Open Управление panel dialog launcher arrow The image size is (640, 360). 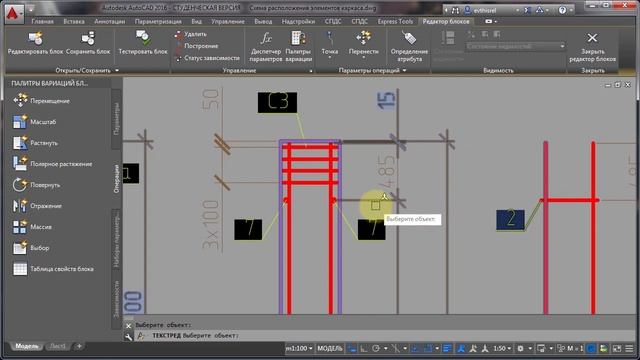pos(311,71)
